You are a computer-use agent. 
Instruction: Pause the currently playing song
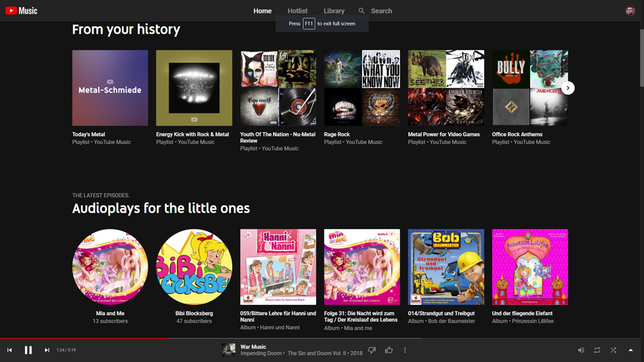tap(28, 350)
